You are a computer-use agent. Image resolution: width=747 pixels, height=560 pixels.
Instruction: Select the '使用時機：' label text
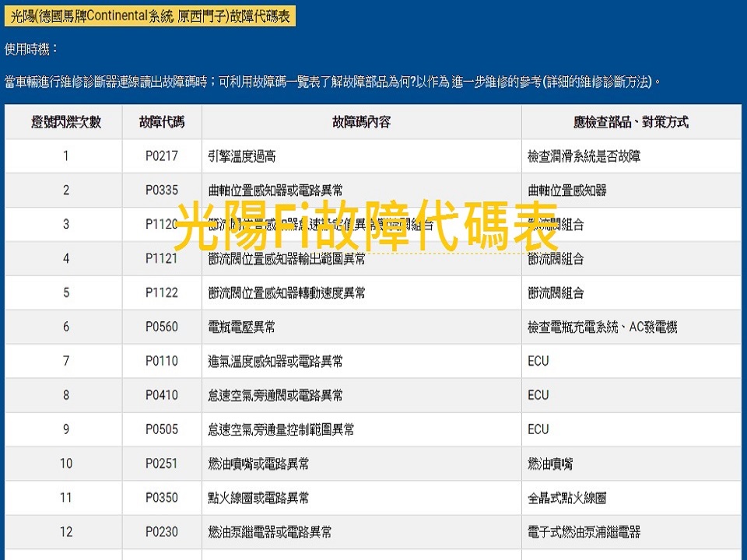31,49
